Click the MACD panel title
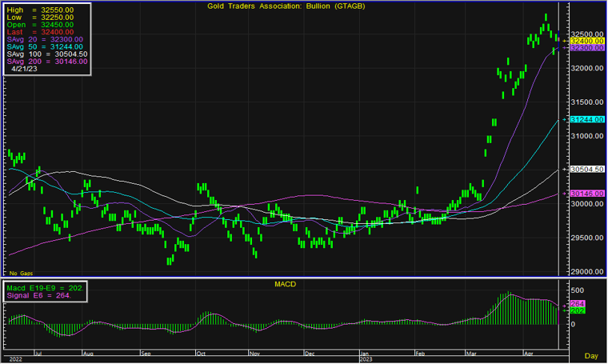Screen dimensions: 608x364 tap(284, 284)
